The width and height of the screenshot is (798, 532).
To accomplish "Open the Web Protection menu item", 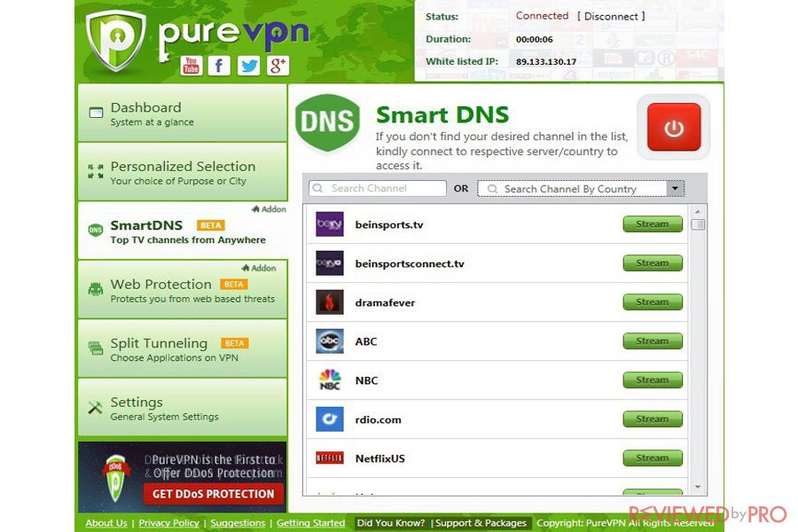I will tap(182, 289).
